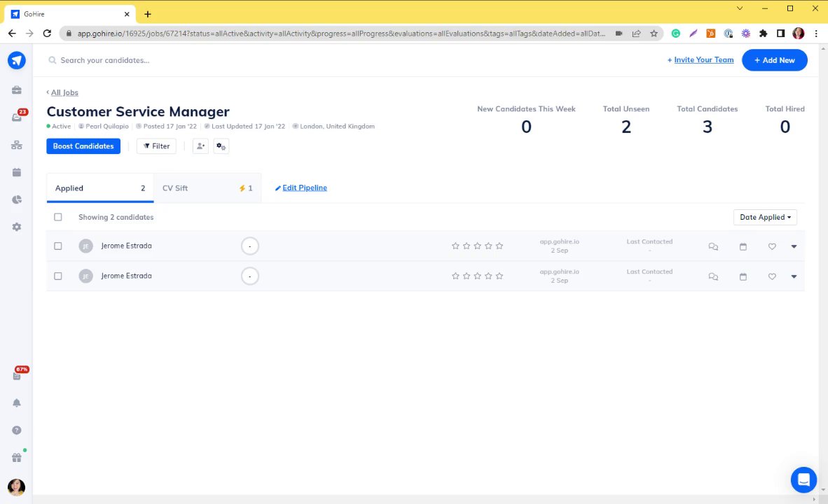This screenshot has width=828, height=504.
Task: Open the Chrome three-dot menu
Action: (816, 33)
